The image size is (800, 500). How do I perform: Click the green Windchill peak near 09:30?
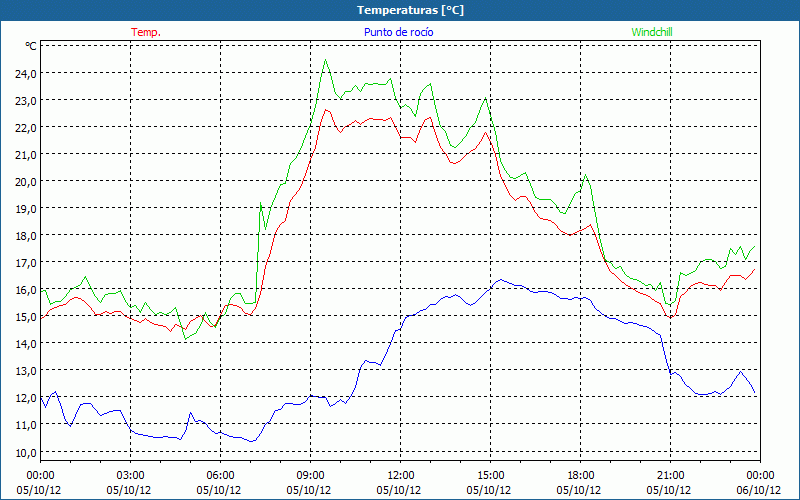pyautogui.click(x=326, y=60)
